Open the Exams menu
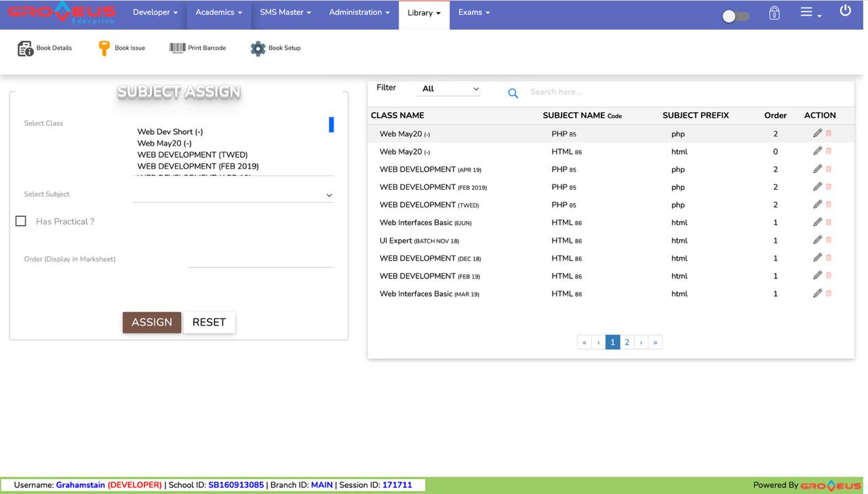The height and width of the screenshot is (494, 868). pyautogui.click(x=473, y=13)
